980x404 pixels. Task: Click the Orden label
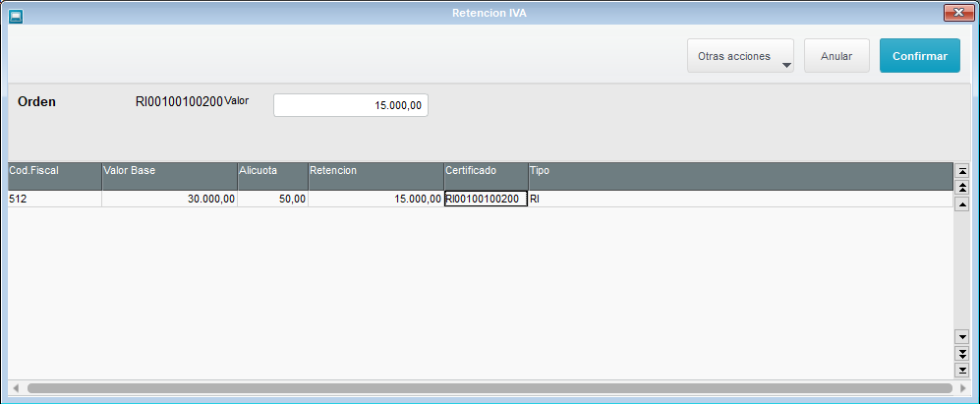click(x=37, y=102)
